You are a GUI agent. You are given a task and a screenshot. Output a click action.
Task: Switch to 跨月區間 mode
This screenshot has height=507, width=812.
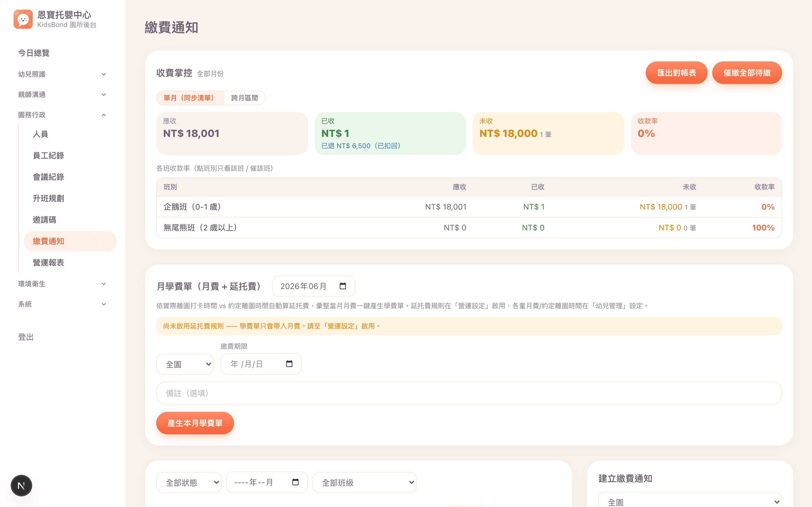[x=245, y=98]
